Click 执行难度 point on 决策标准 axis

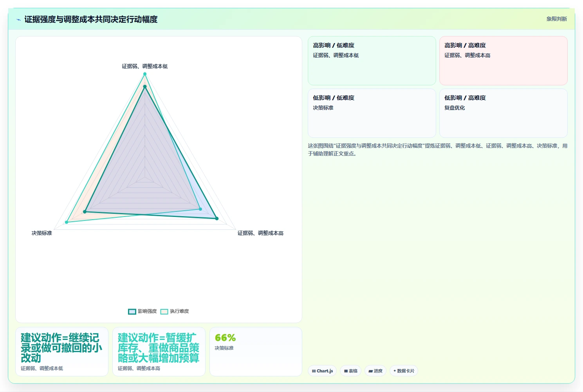click(x=67, y=222)
